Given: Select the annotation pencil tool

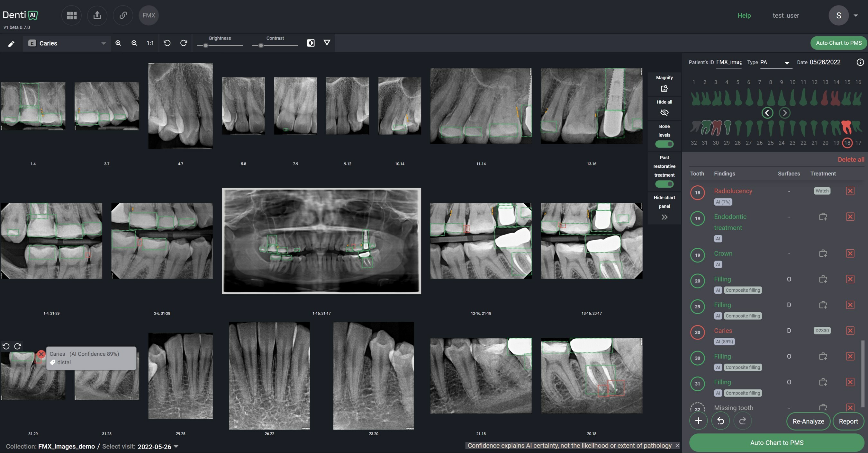Looking at the screenshot, I should [11, 43].
